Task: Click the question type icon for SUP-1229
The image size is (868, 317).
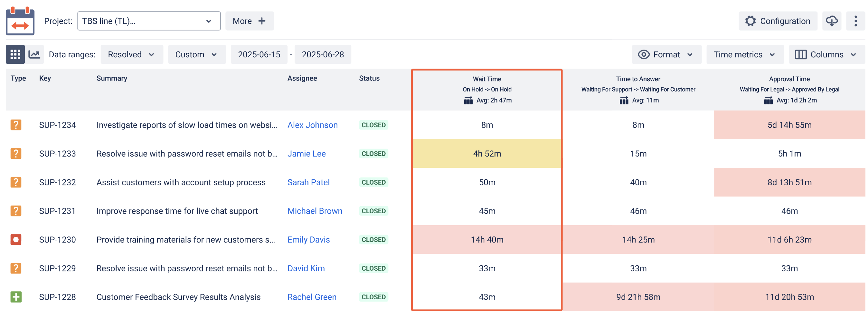Action: 16,268
